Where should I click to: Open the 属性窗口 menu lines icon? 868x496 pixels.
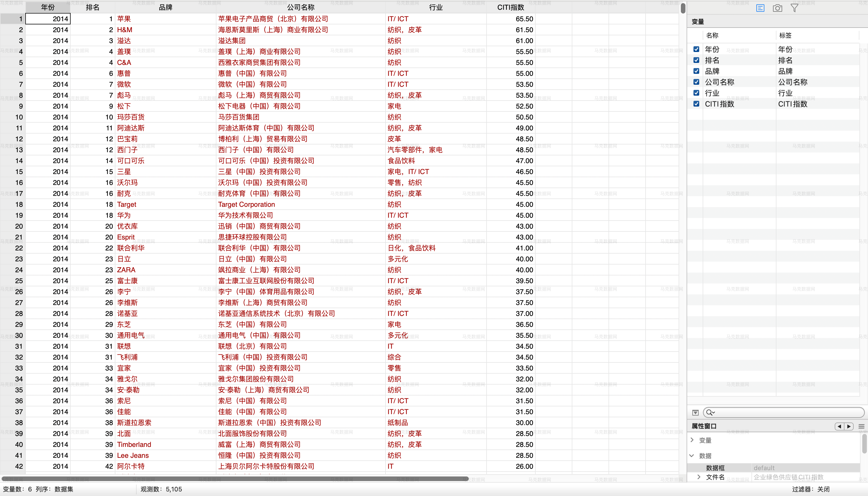click(861, 426)
